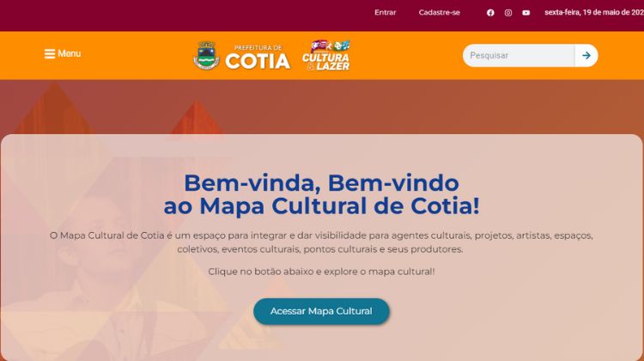Click the small orange triangle in the banner
This screenshot has width=644, height=361.
coord(197,119)
